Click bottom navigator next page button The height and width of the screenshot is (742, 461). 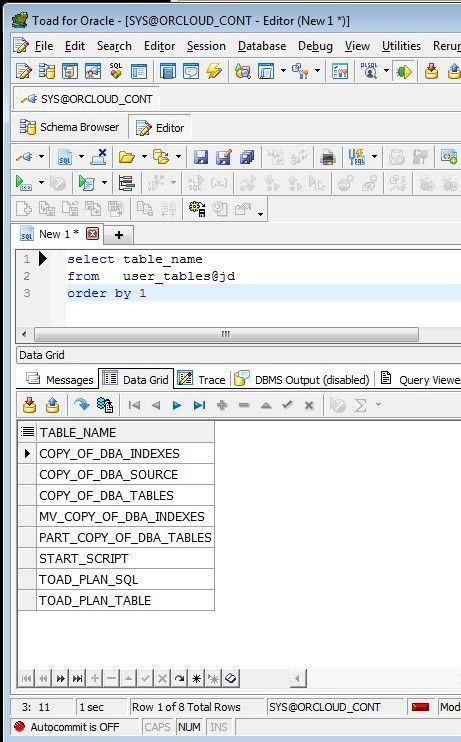[x=61, y=679]
